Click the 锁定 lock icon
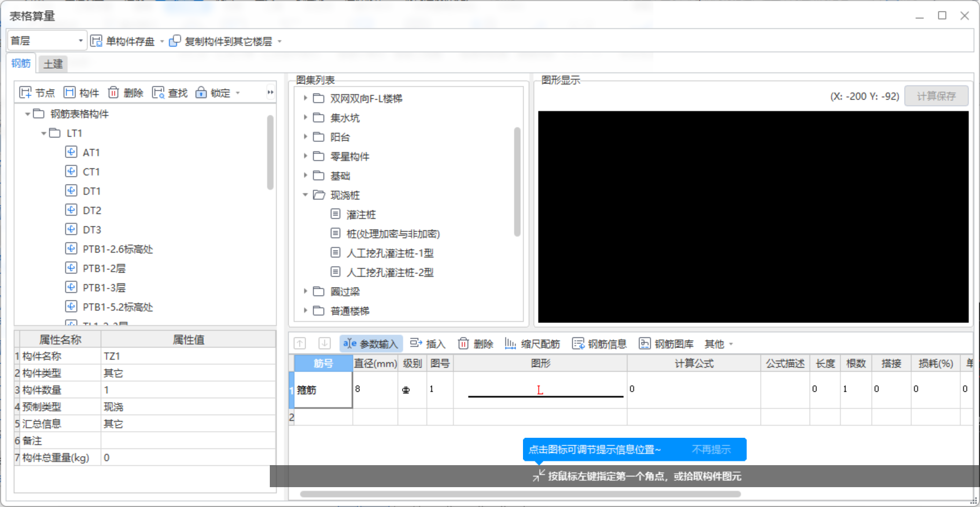The width and height of the screenshot is (980, 507). click(x=201, y=92)
